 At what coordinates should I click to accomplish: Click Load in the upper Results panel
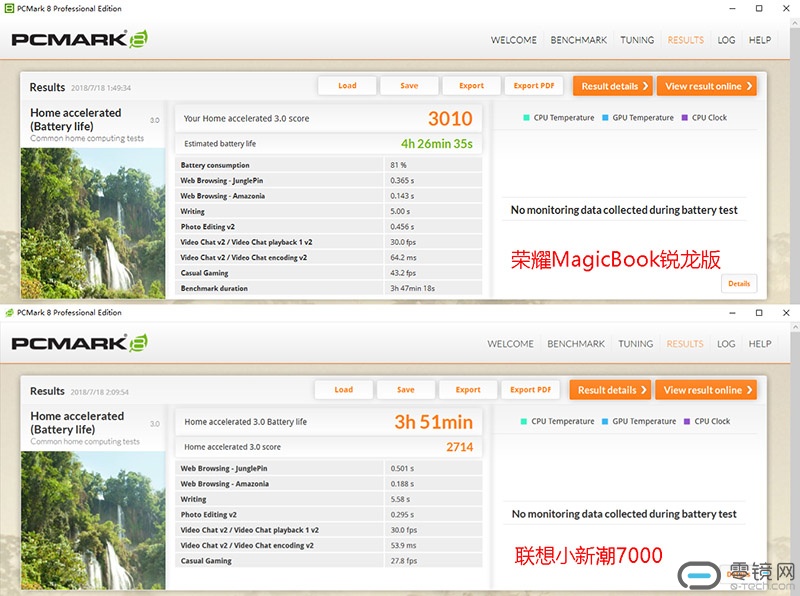point(347,86)
